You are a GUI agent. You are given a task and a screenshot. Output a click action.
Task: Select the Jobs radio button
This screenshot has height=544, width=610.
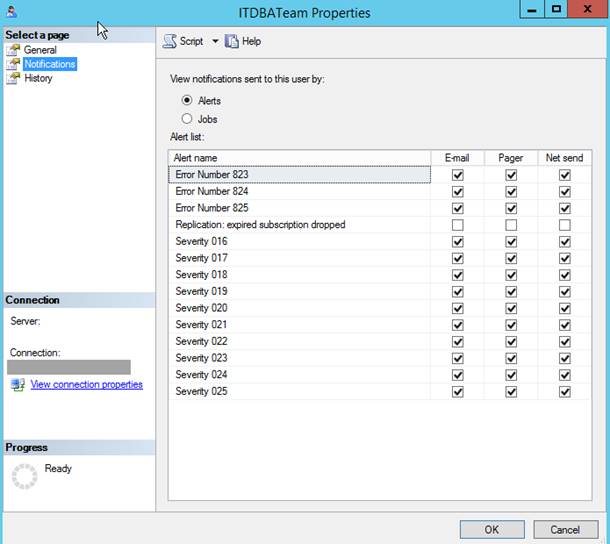187,119
